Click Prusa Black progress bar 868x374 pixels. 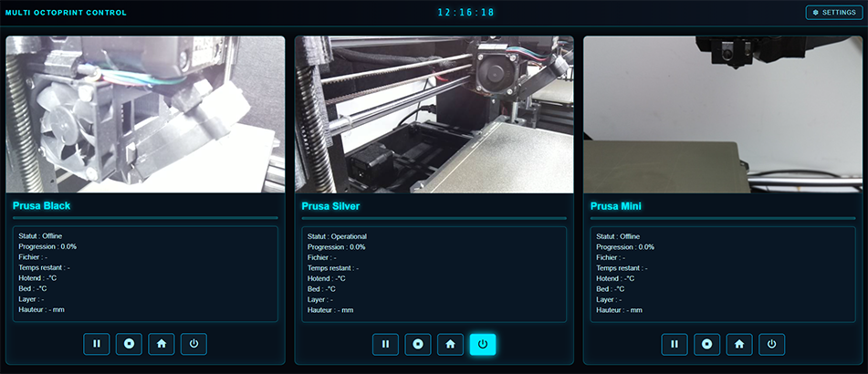tap(145, 218)
